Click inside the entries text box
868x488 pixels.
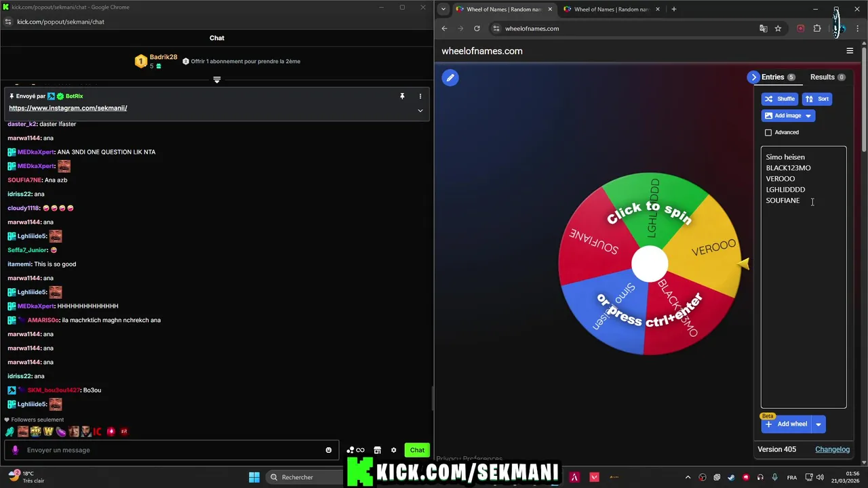(x=804, y=277)
